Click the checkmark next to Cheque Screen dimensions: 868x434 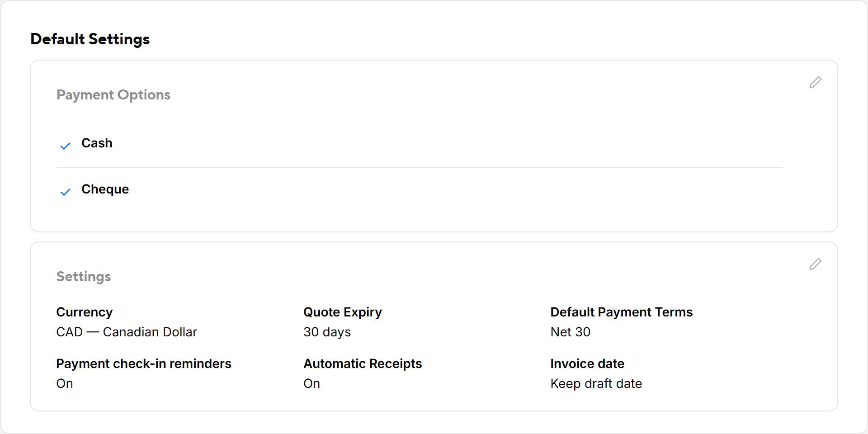tap(66, 192)
